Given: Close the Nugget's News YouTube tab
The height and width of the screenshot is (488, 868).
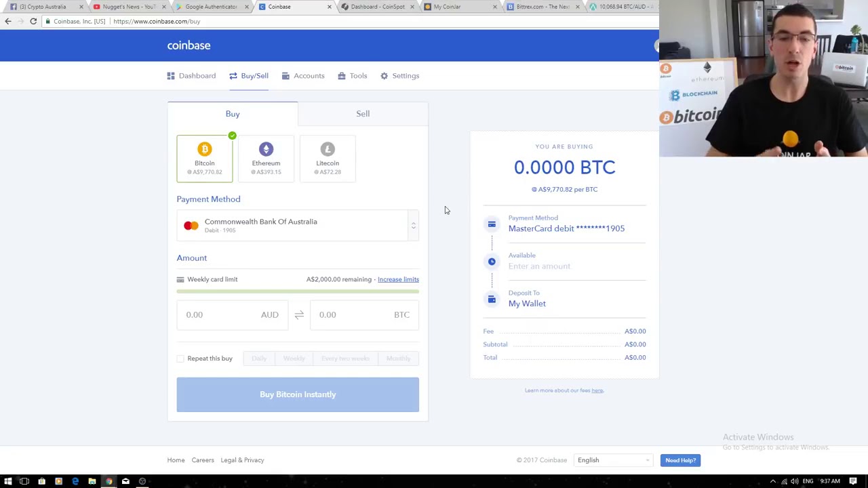Looking at the screenshot, I should pos(164,7).
